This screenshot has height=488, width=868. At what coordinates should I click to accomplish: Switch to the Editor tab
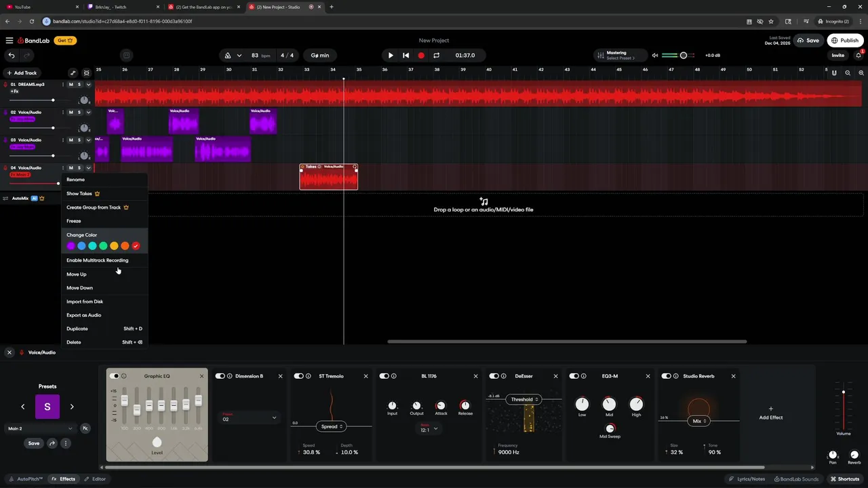point(95,479)
